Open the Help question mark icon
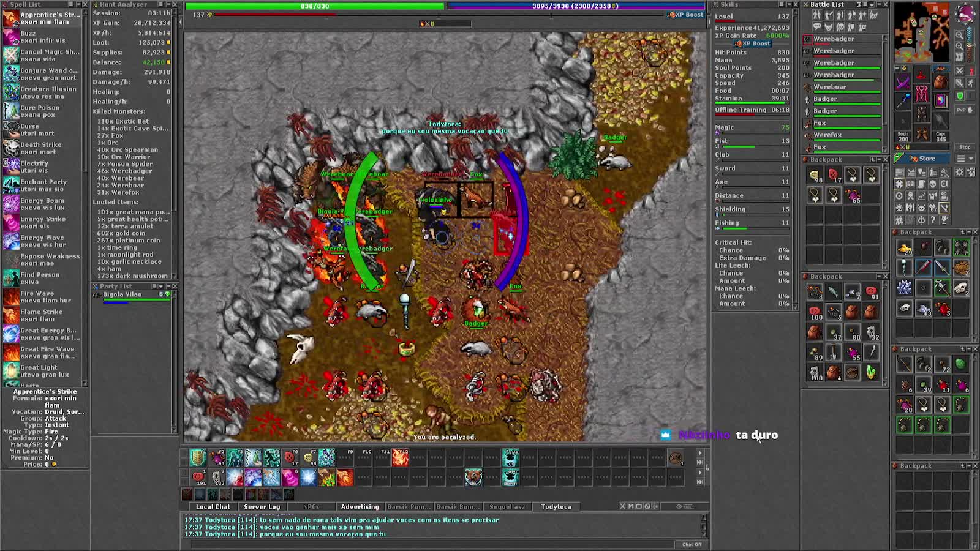 point(933,220)
